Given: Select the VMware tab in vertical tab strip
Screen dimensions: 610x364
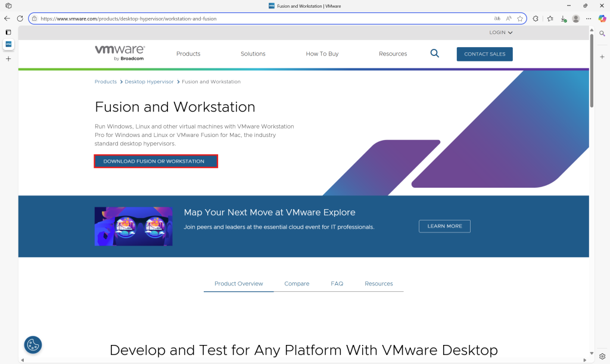Looking at the screenshot, I should coord(8,44).
